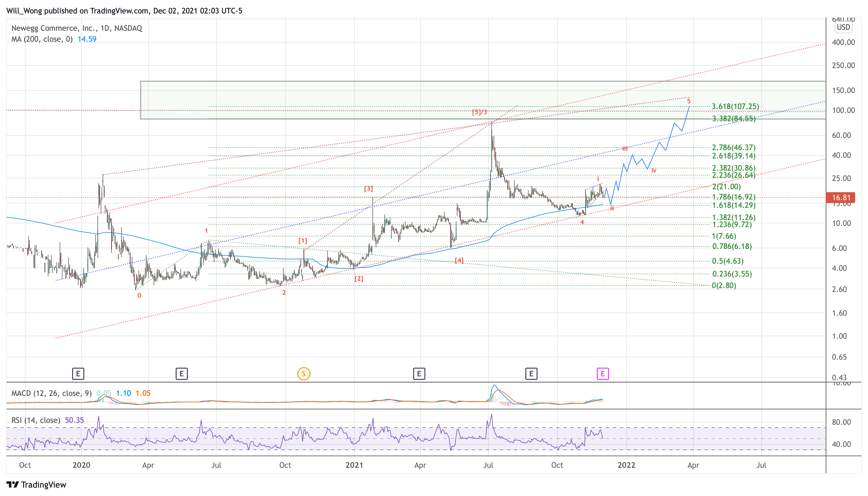The width and height of the screenshot is (868, 496).
Task: Click the wave label [2]
Action: click(359, 279)
